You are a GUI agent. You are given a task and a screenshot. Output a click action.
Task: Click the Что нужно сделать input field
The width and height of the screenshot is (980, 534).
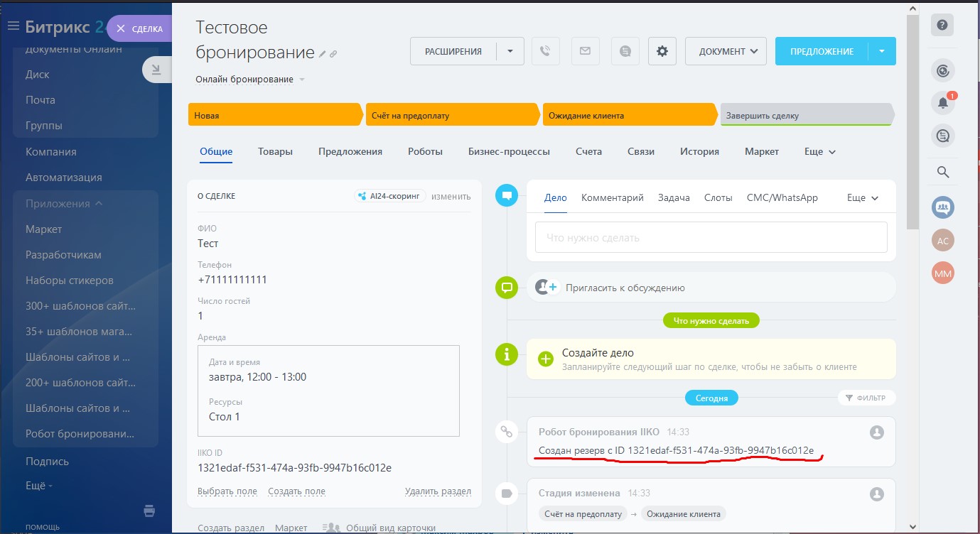711,238
